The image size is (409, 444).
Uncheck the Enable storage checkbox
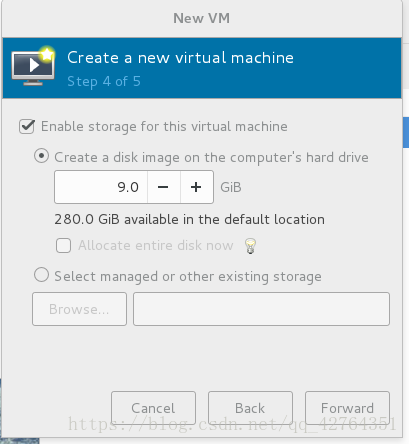tap(27, 127)
